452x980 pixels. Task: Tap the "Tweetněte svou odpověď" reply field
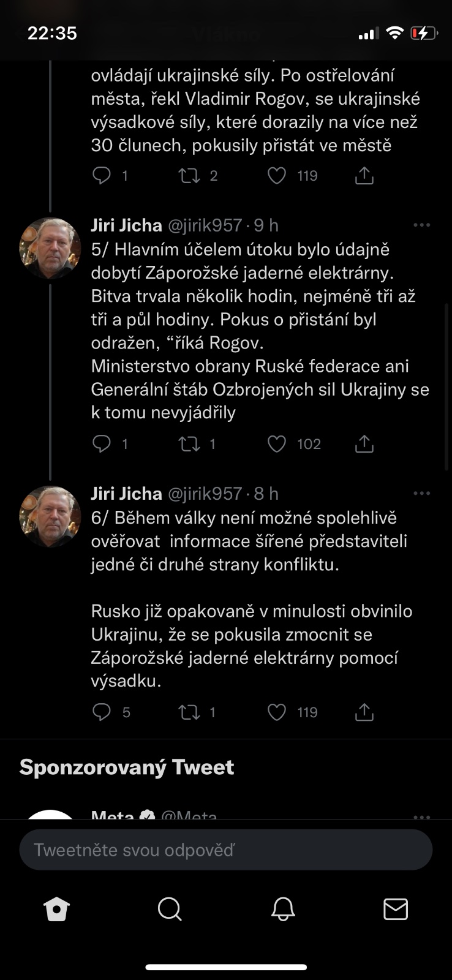226,850
